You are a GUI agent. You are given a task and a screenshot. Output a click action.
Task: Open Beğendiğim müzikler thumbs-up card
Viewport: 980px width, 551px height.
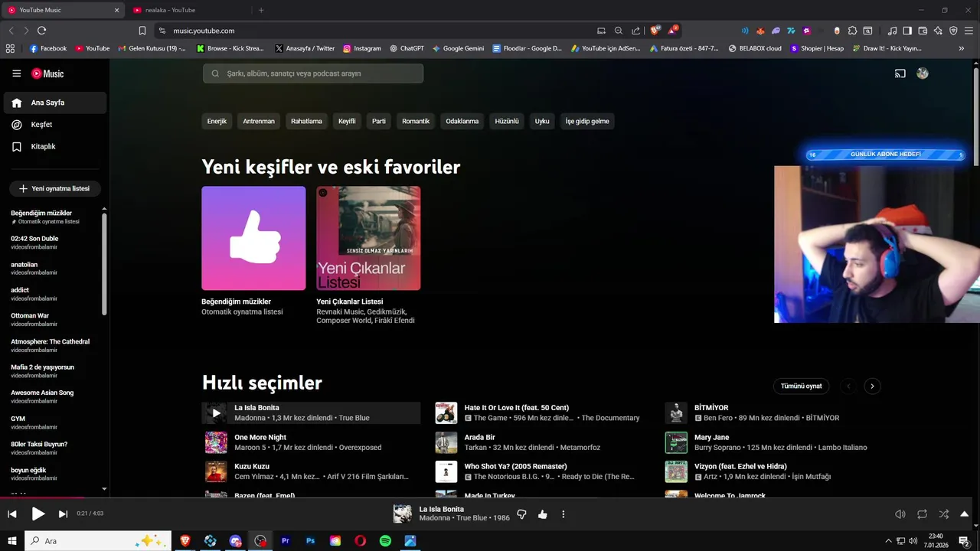click(x=253, y=238)
